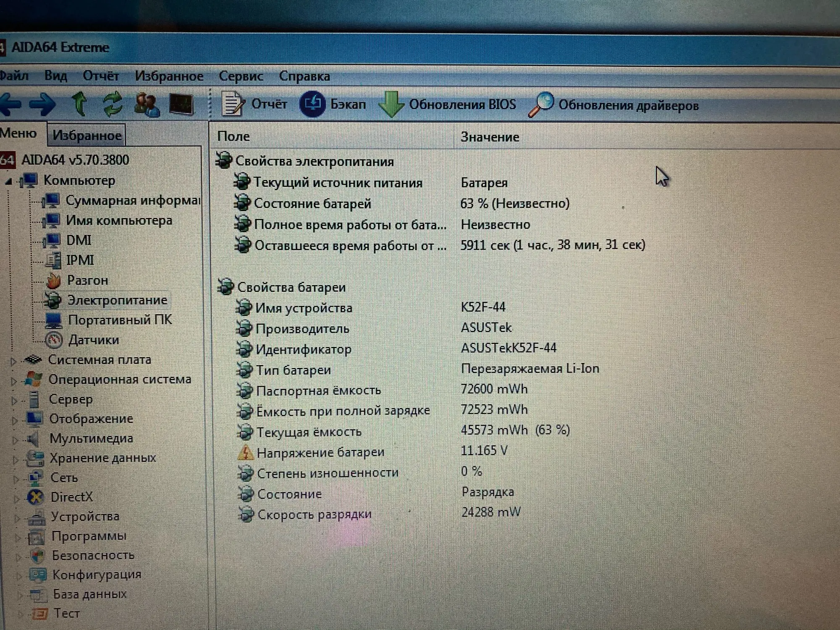This screenshot has height=630, width=840.
Task: Switch to the Избранное tab
Action: 87,135
